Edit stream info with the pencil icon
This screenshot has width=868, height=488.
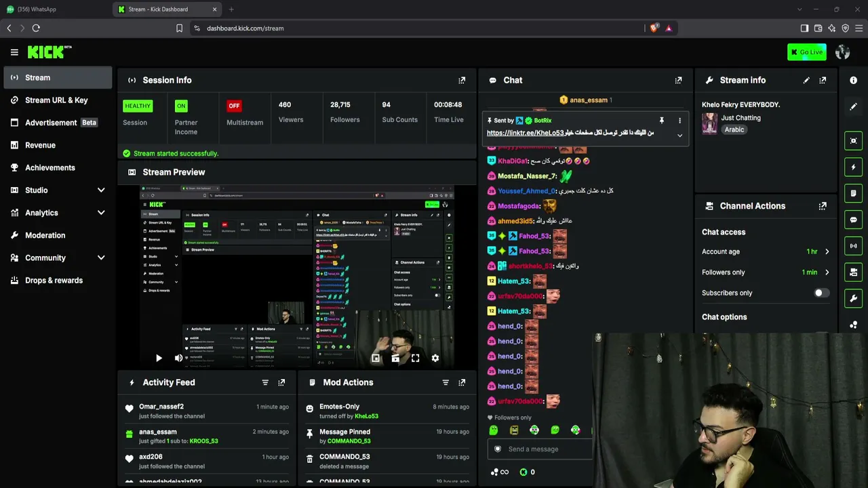[806, 80]
